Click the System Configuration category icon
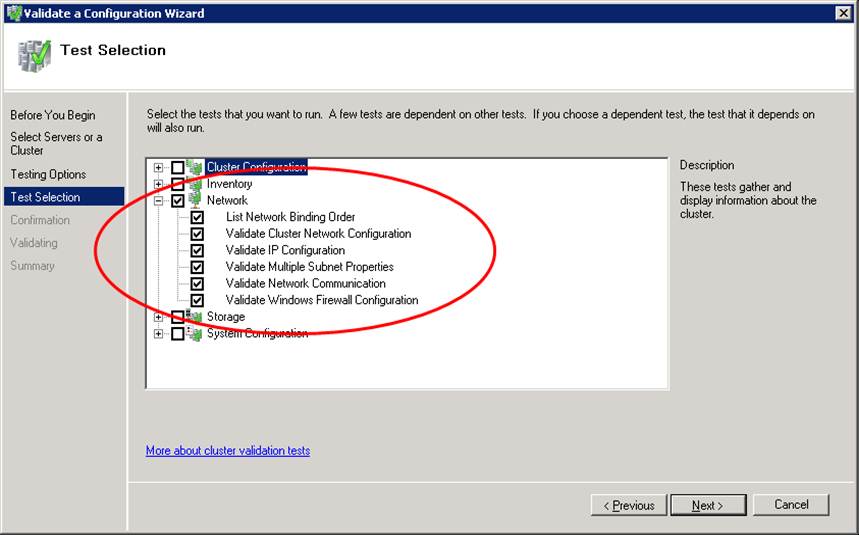859x535 pixels. coord(194,333)
